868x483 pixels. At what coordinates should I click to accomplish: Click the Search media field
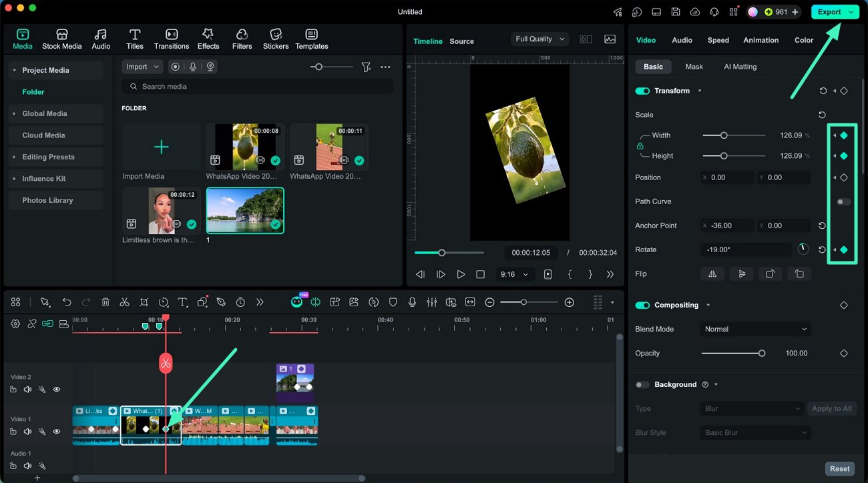click(x=258, y=87)
